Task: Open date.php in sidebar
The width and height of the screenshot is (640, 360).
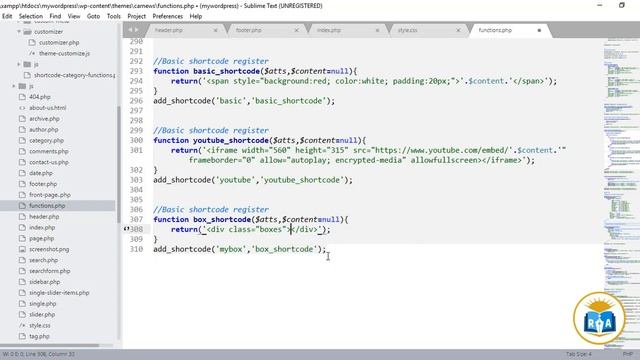Action: [x=41, y=173]
